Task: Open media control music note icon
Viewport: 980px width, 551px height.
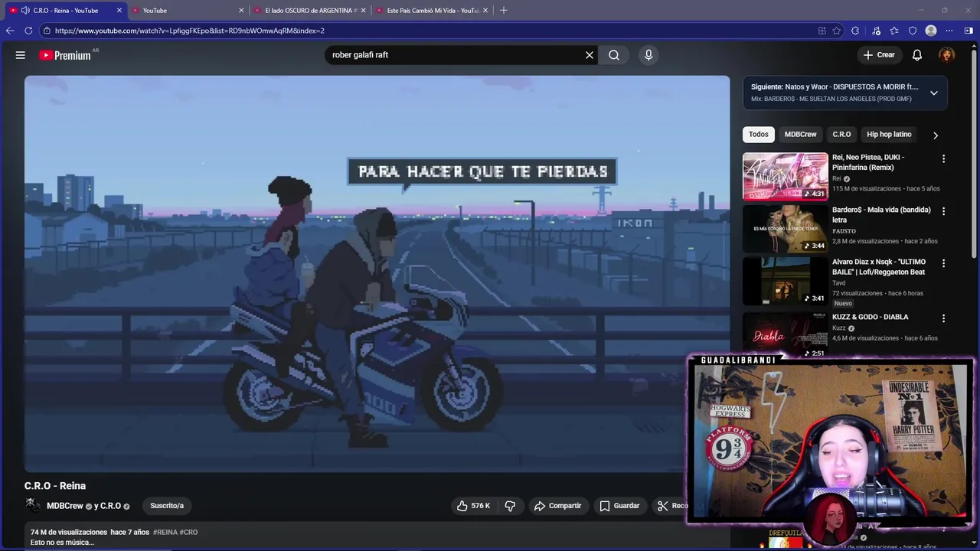Action: click(875, 31)
